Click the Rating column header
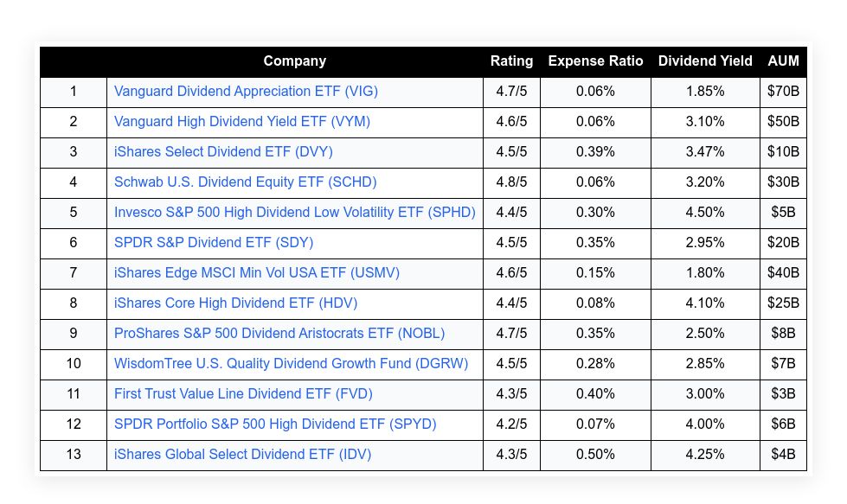Screen dimensions: 847x504 (511, 61)
